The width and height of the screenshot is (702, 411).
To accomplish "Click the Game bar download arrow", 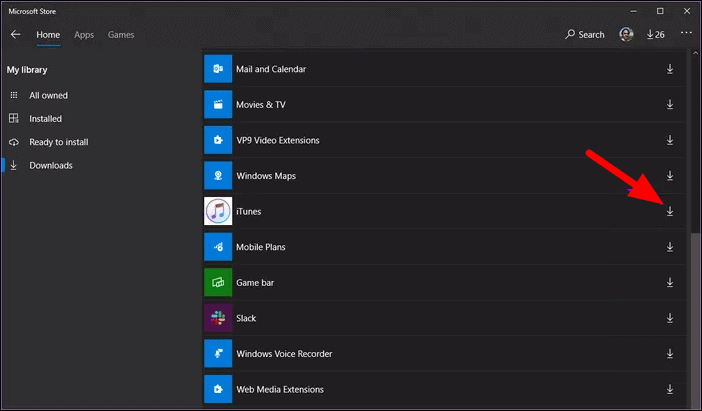I will pos(670,283).
